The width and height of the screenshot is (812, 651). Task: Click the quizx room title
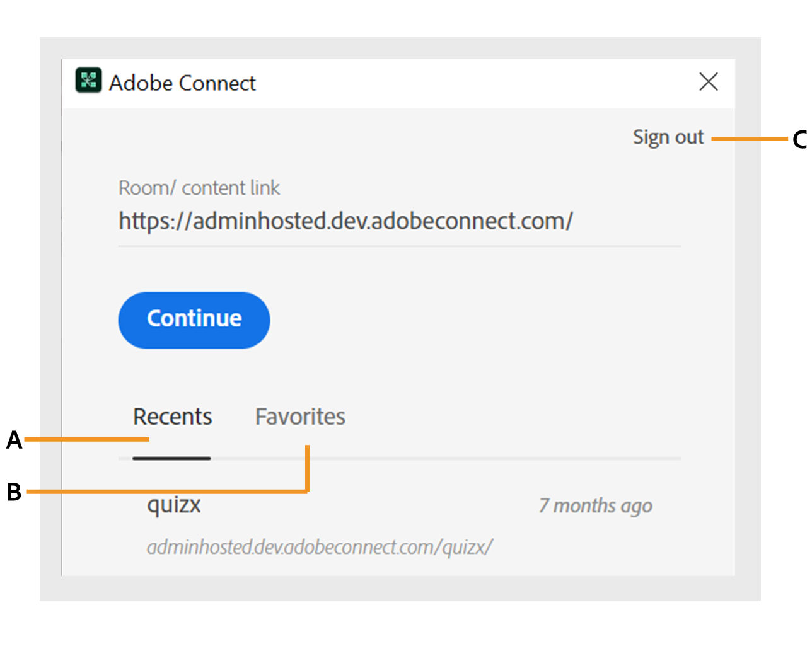(173, 504)
